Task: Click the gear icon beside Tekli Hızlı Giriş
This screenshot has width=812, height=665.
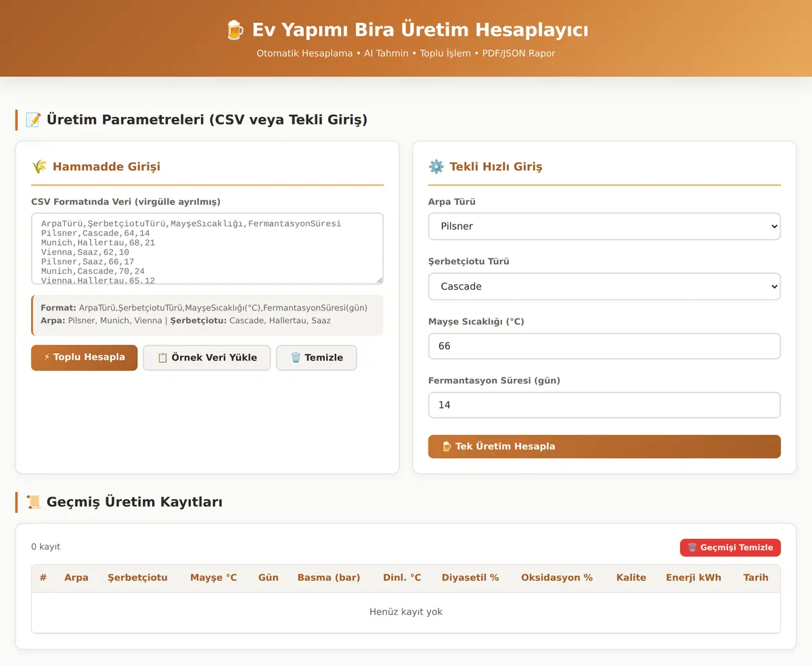Action: point(436,166)
